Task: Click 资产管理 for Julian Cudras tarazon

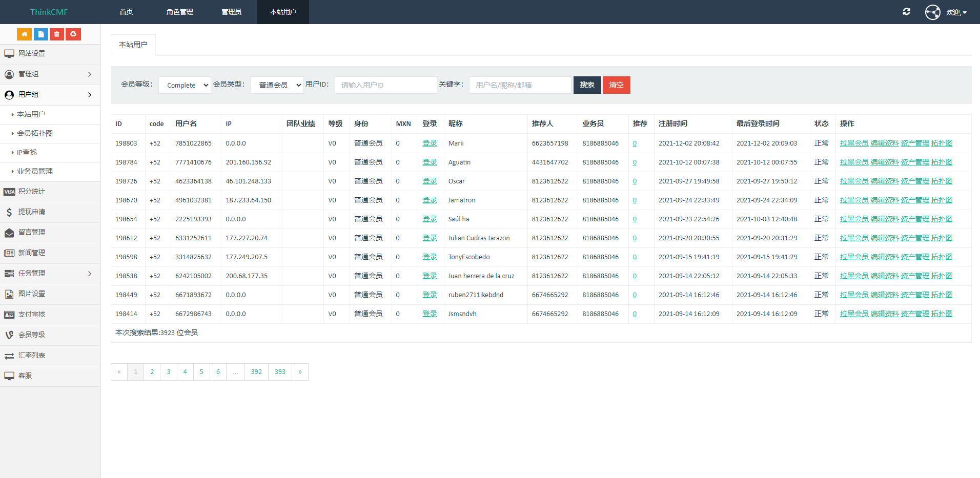Action: (x=915, y=238)
